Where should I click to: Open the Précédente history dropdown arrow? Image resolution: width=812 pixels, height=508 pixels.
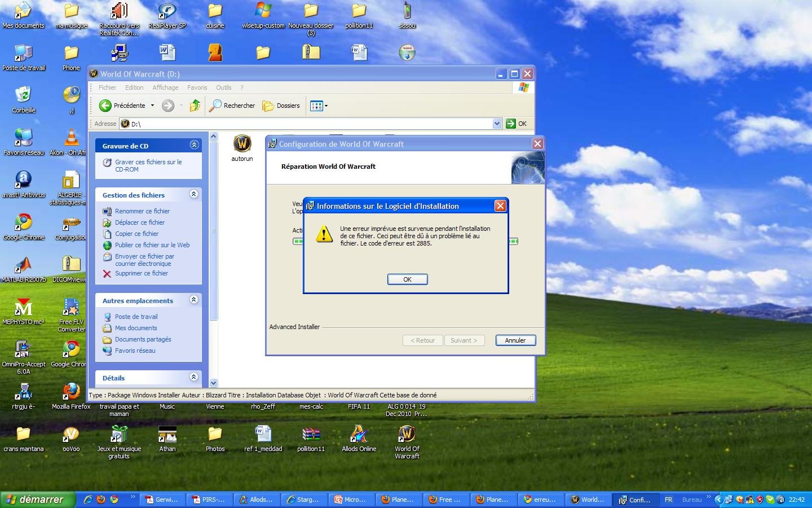point(152,106)
